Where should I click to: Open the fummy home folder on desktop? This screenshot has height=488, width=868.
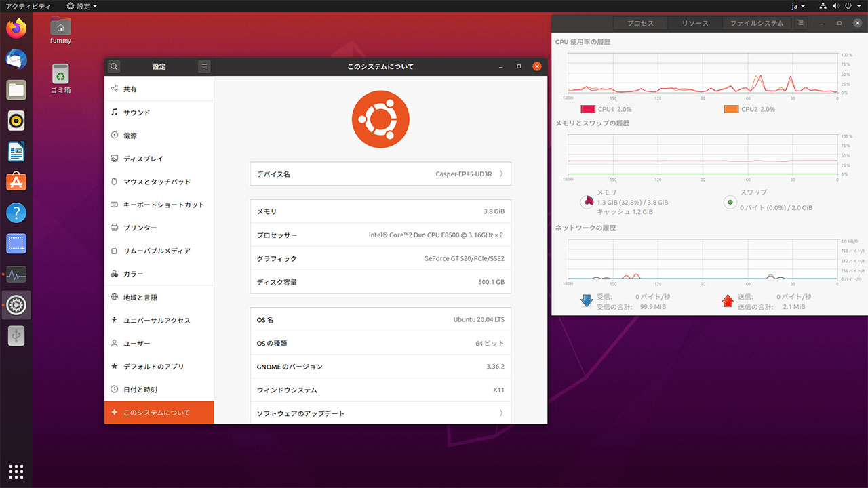coord(60,30)
